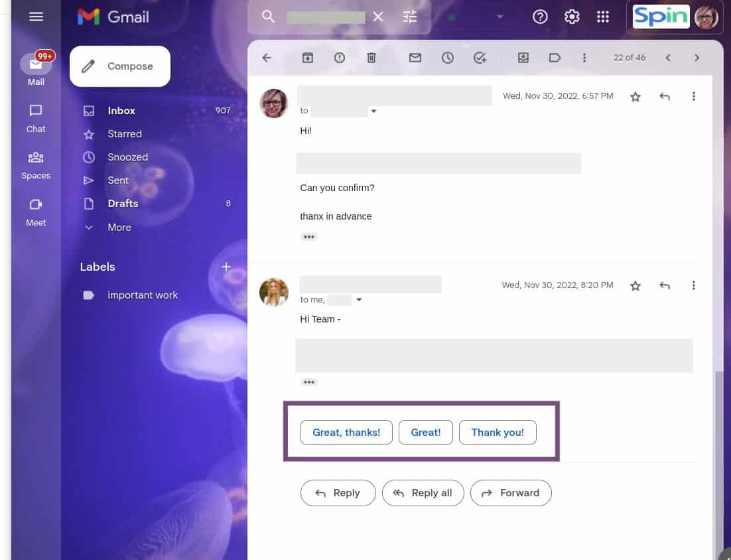Mark the conversation as unread
Image resolution: width=731 pixels, height=560 pixels.
[415, 58]
